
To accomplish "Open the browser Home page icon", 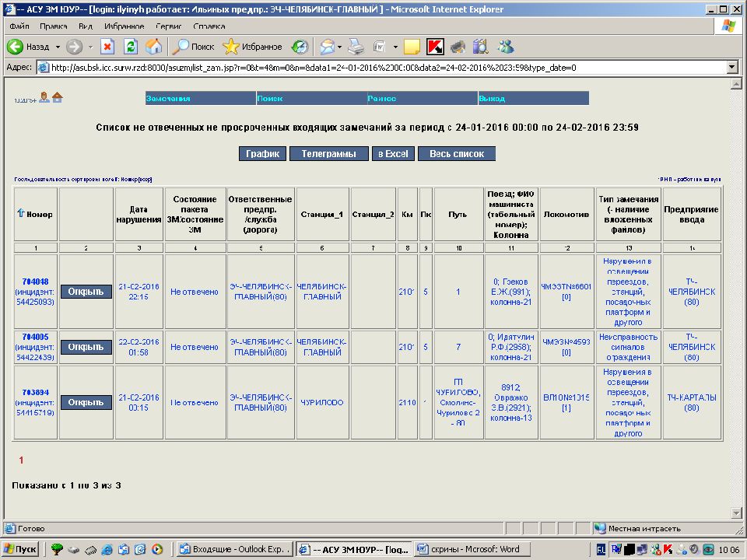I will [153, 47].
